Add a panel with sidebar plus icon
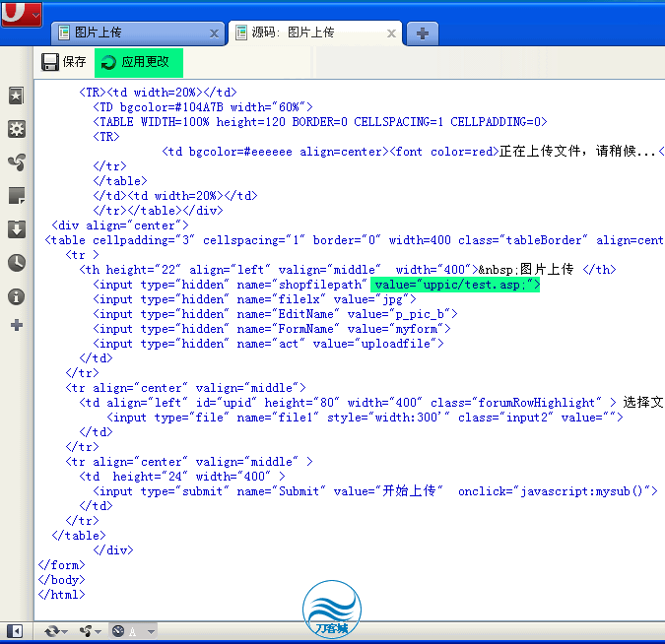Viewport: 665px width, 644px height. click(x=17, y=325)
